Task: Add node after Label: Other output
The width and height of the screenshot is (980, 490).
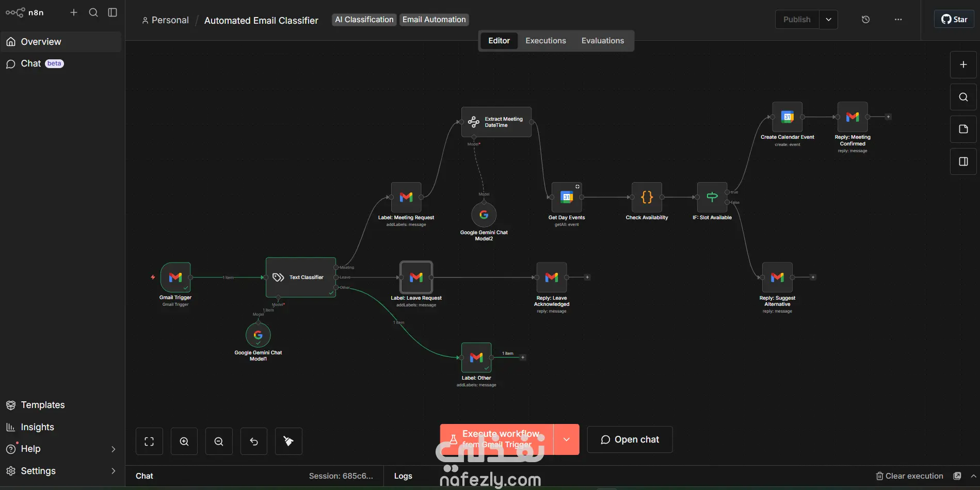Action: (523, 357)
